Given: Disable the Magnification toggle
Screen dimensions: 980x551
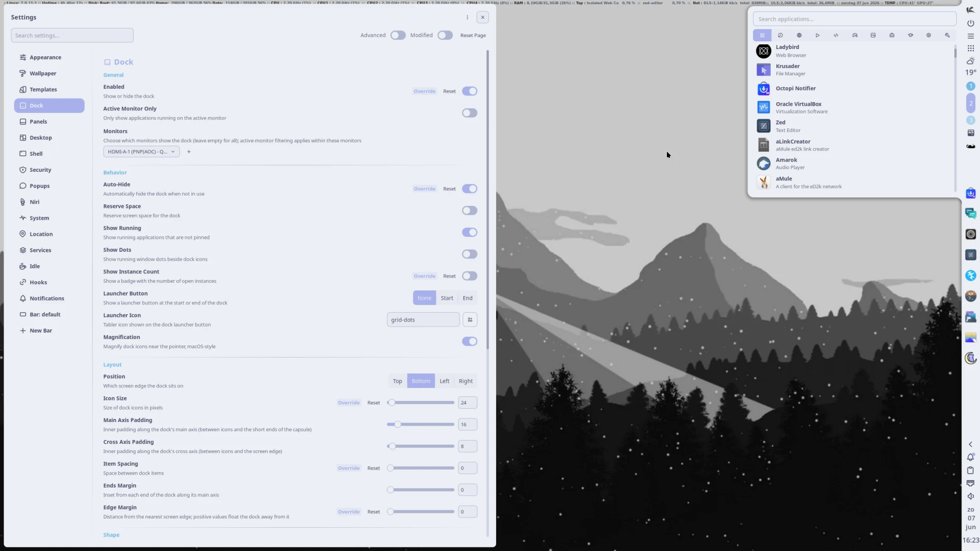Looking at the screenshot, I should point(469,342).
